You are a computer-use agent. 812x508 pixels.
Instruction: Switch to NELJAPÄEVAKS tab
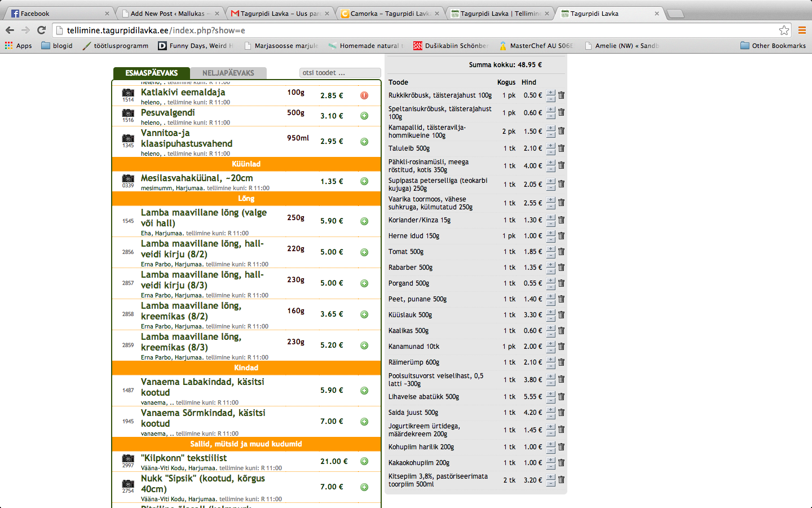tap(228, 73)
